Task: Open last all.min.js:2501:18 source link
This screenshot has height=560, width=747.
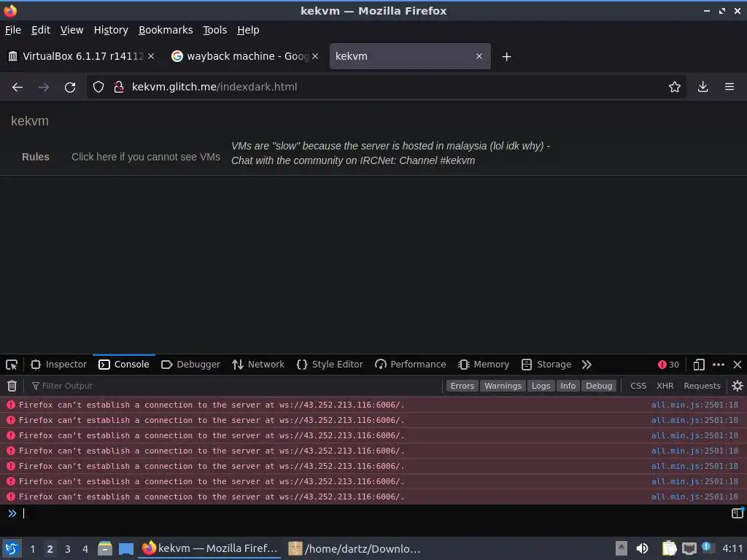Action: click(694, 497)
